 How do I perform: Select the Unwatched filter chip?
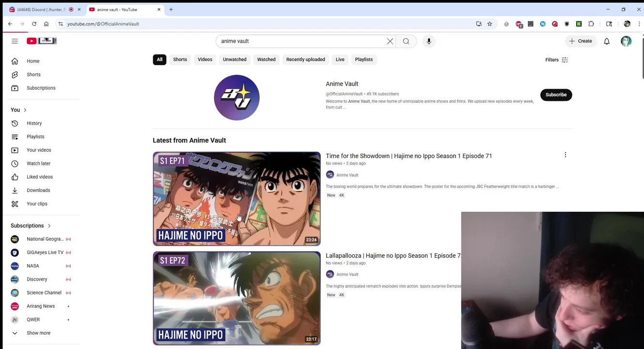pos(235,60)
